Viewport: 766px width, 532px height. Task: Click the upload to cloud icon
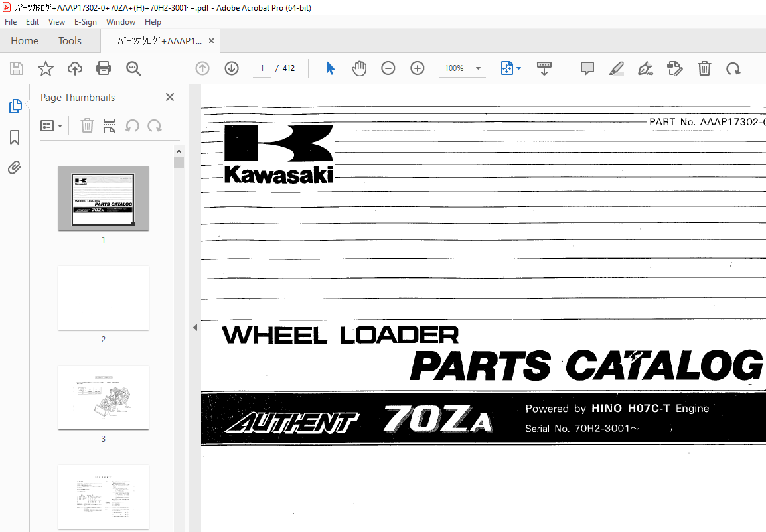pos(75,68)
